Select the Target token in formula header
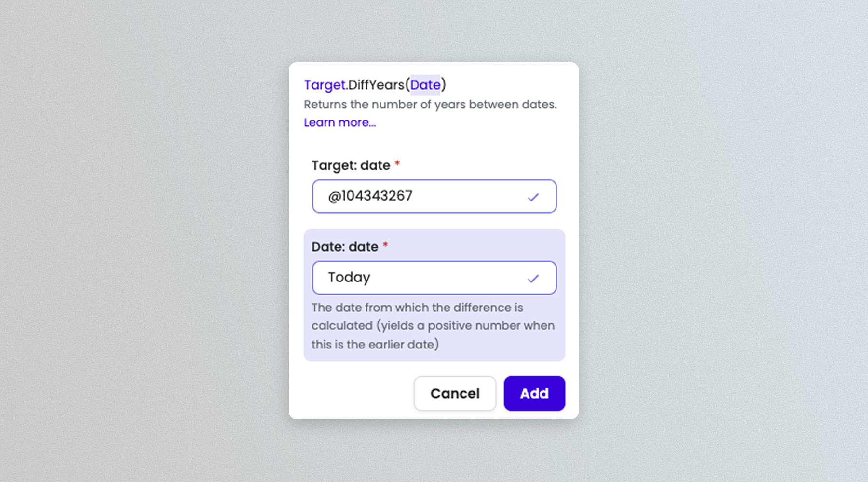 point(325,85)
